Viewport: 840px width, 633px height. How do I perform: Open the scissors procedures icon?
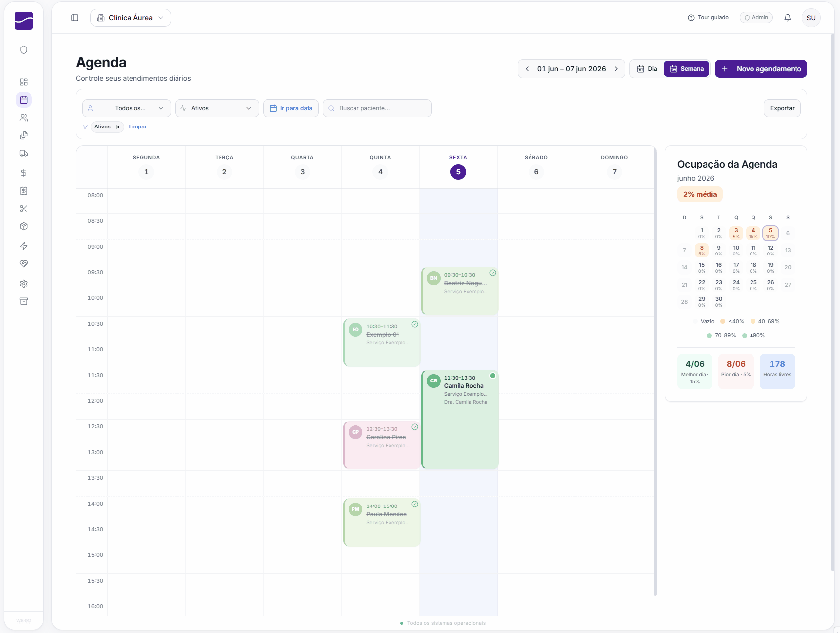[x=24, y=209]
